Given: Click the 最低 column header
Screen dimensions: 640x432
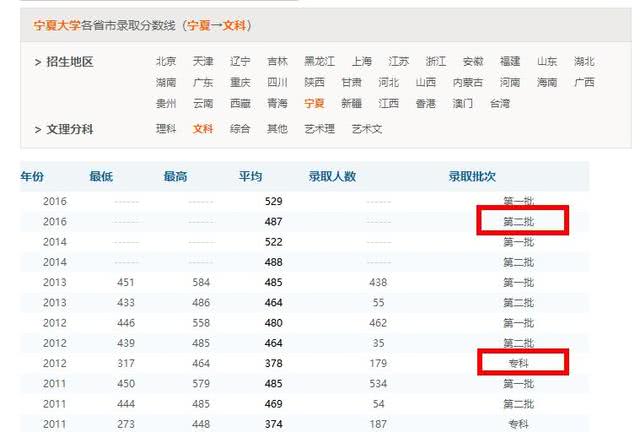Looking at the screenshot, I should click(x=101, y=176).
